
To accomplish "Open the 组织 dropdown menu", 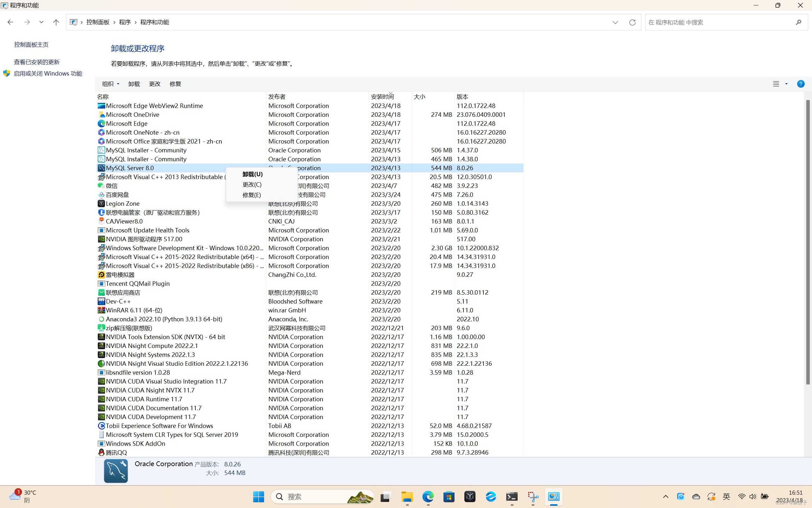I will pos(110,84).
